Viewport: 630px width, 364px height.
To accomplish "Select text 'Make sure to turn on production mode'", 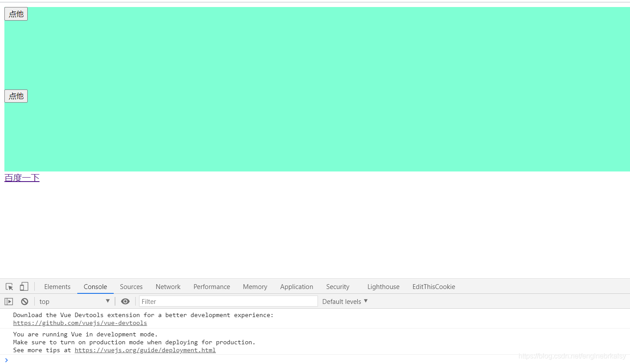I will point(134,343).
